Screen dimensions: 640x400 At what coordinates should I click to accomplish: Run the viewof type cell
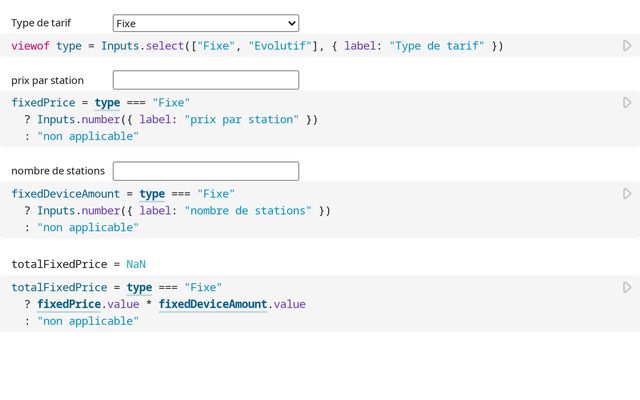pyautogui.click(x=627, y=46)
